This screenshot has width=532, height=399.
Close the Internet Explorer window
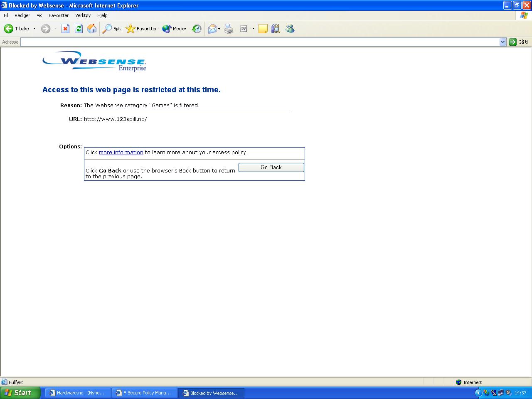(x=526, y=5)
